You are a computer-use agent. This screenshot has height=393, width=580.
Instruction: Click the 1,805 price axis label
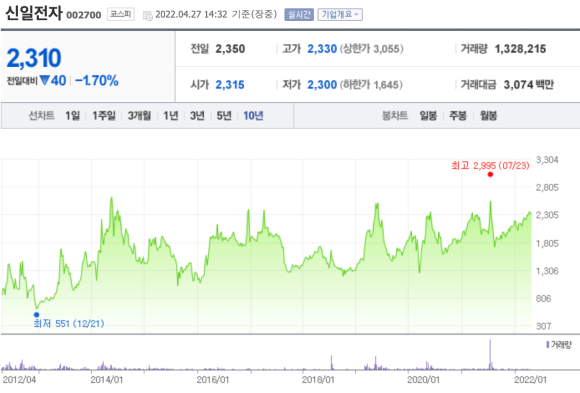(547, 243)
